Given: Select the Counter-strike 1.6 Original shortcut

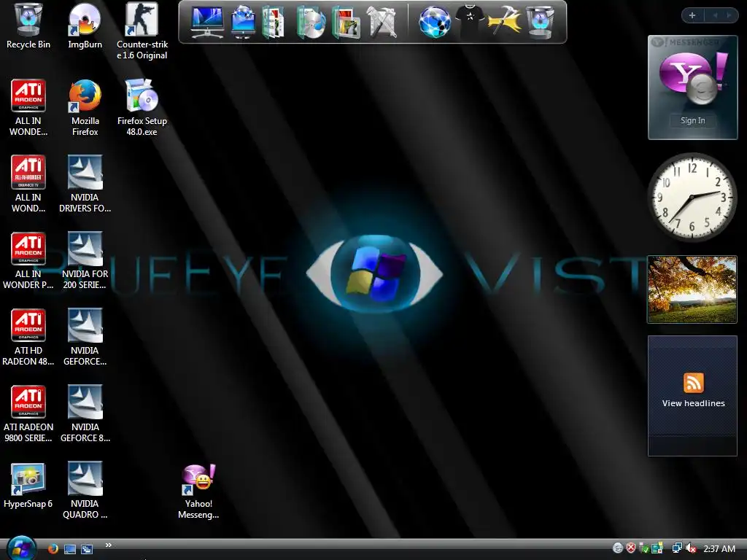Looking at the screenshot, I should click(x=142, y=31).
